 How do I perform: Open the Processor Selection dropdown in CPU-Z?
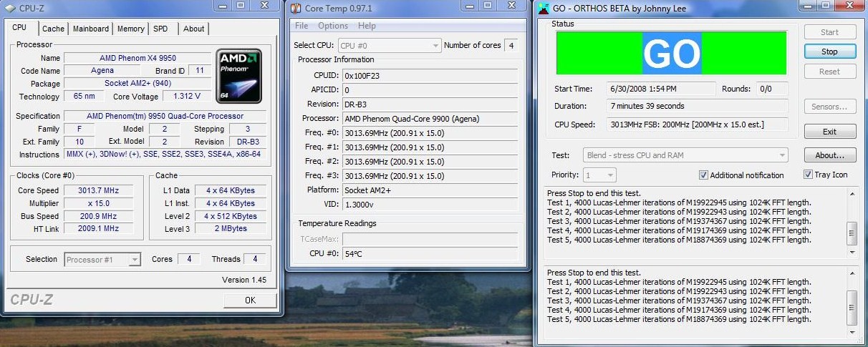[x=102, y=260]
